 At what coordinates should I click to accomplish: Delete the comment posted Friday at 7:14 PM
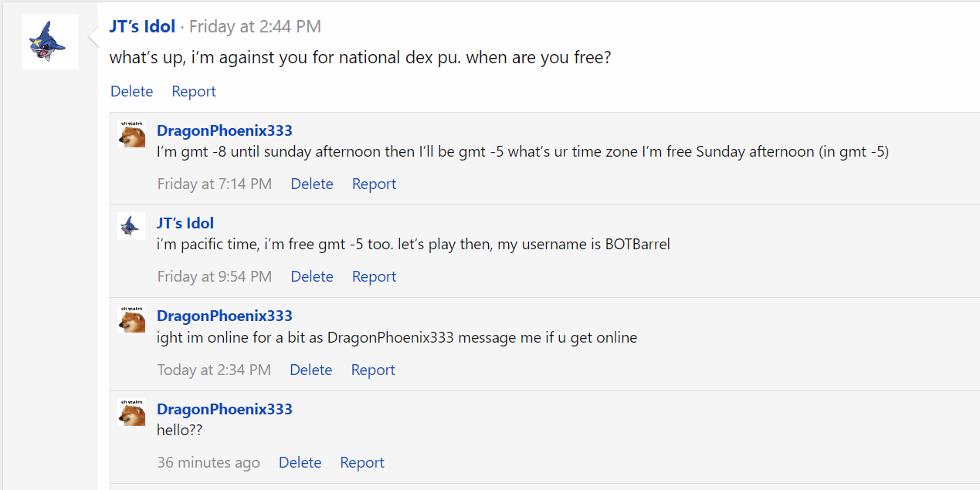[x=312, y=184]
